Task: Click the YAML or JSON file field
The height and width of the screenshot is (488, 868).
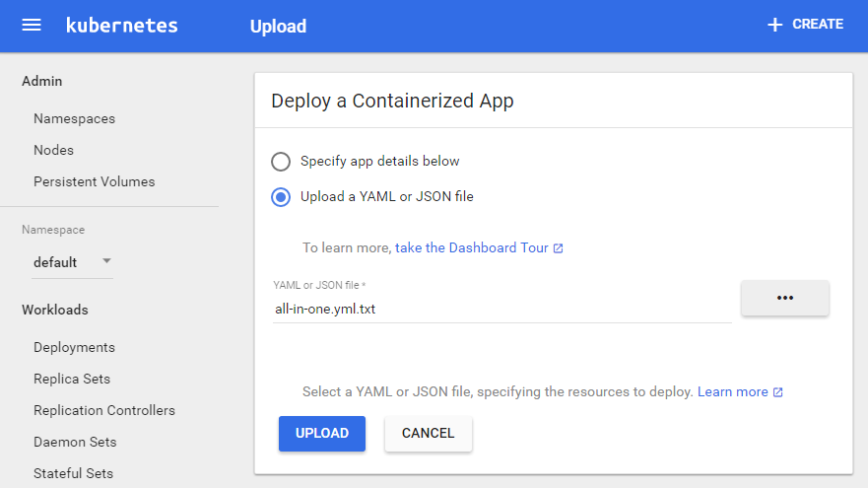Action: pos(501,309)
